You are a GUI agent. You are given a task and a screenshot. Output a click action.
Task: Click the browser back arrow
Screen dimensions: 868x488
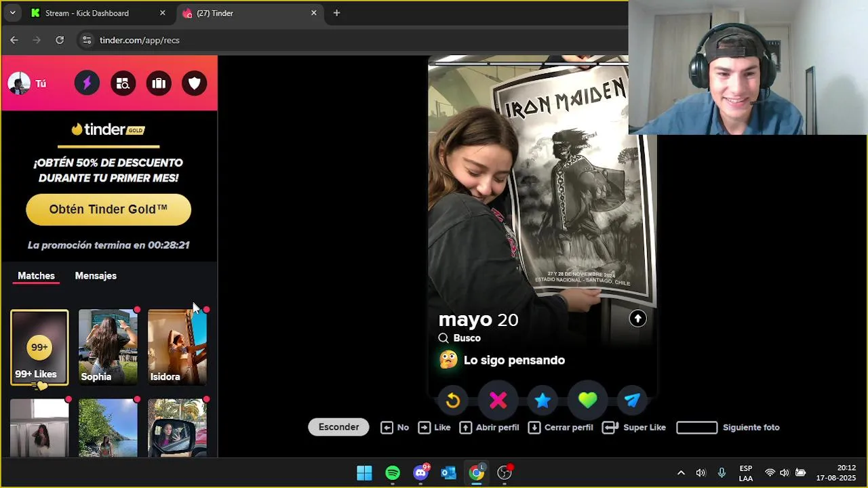pyautogui.click(x=14, y=40)
